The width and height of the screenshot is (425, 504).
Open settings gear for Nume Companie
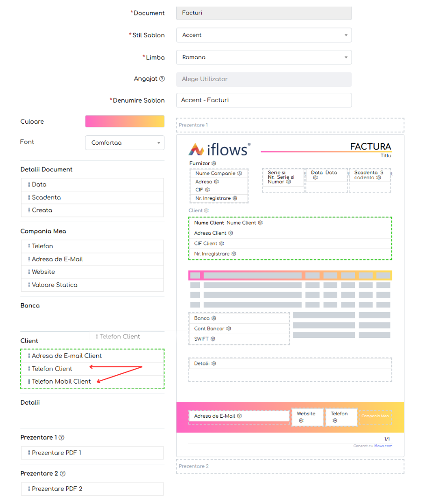[x=240, y=173]
